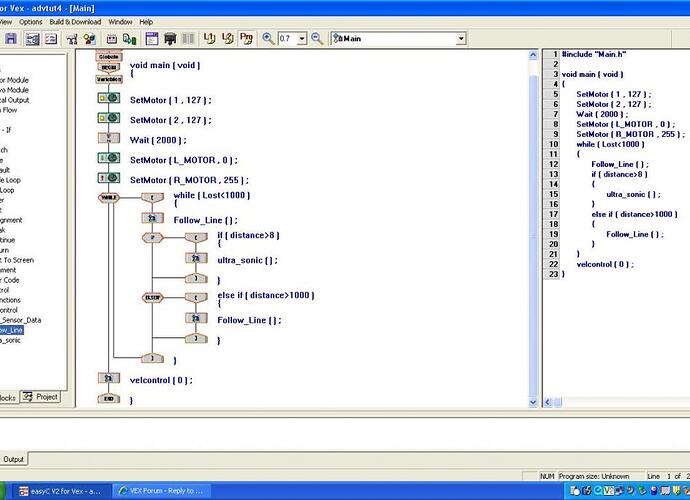The image size is (690, 500).
Task: Click 'Program size: Unknown' in status bar
Action: pos(594,476)
